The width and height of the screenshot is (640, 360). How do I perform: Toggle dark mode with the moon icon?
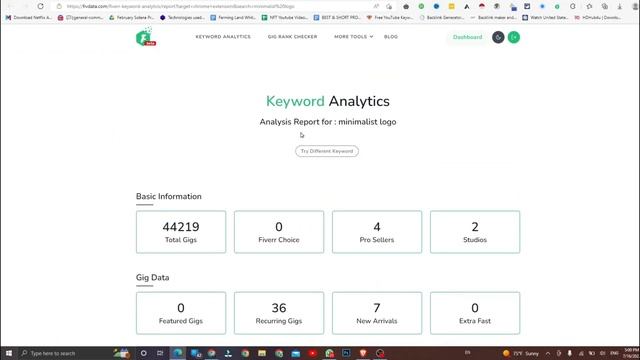click(498, 37)
